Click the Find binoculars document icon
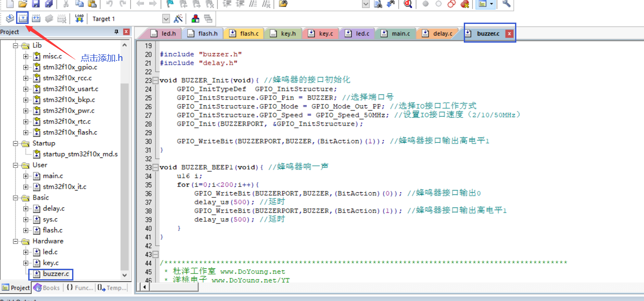Viewport: 644px width, 301px height. [x=378, y=4]
